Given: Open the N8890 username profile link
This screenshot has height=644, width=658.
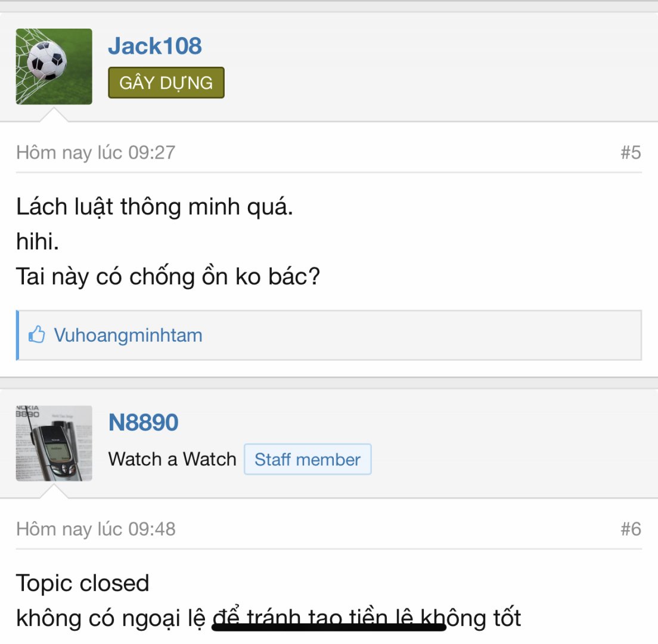Looking at the screenshot, I should coord(143,422).
